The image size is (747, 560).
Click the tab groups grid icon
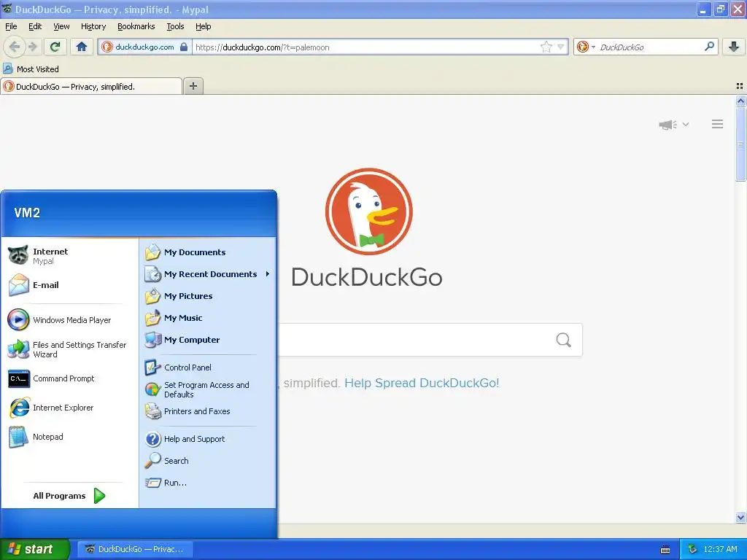pyautogui.click(x=740, y=86)
